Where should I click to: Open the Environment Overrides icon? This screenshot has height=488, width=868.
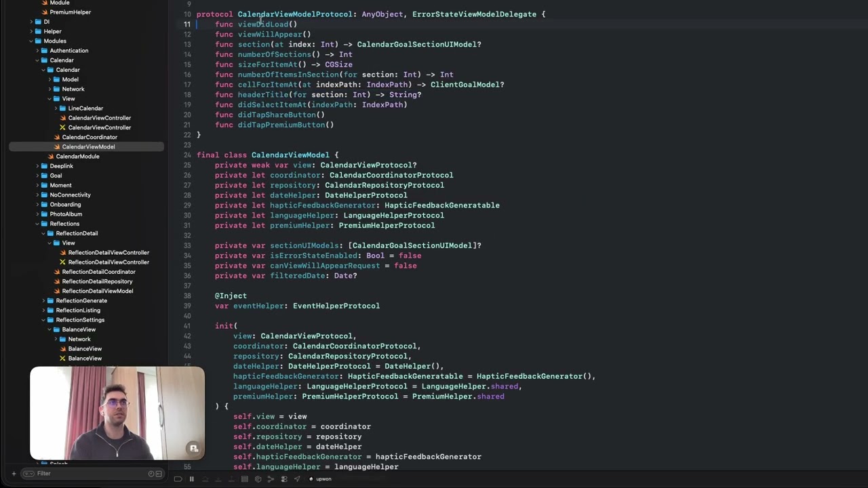coord(284,479)
